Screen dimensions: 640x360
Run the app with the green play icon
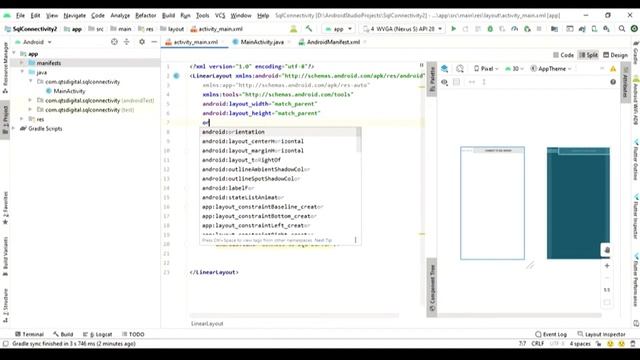(453, 29)
